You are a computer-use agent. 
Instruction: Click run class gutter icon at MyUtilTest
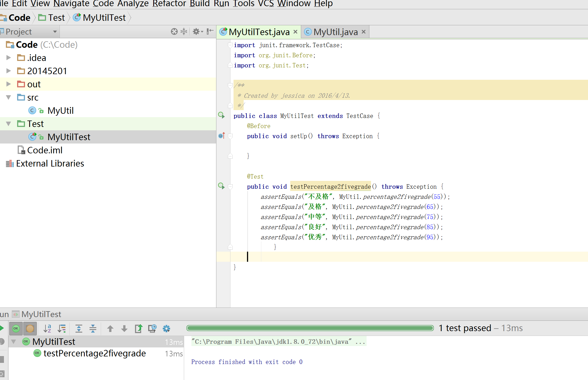tap(221, 115)
